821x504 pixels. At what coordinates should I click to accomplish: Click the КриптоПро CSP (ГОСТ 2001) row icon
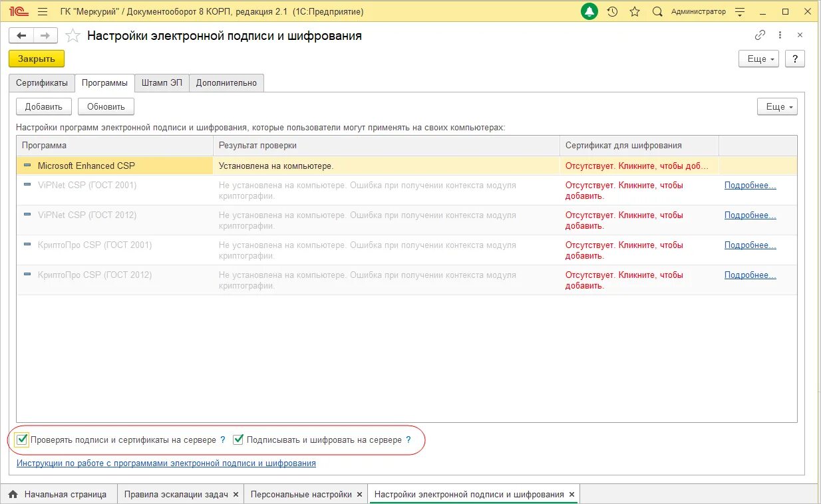click(x=27, y=245)
